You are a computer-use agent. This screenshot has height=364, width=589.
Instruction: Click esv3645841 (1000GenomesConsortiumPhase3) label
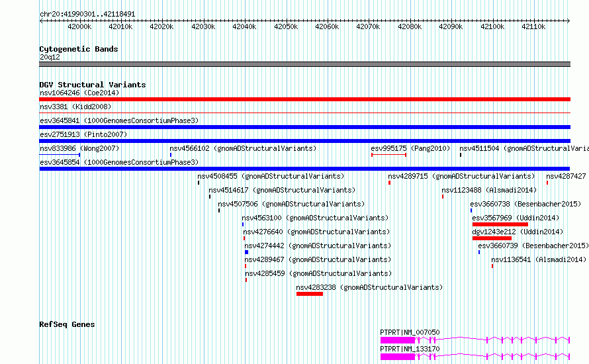[119, 120]
